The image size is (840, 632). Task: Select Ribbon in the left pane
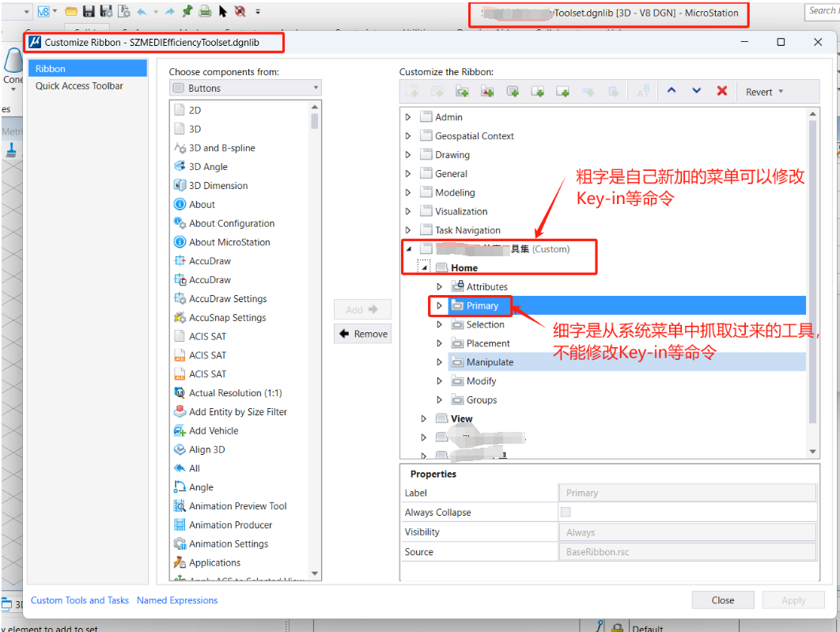[87, 69]
